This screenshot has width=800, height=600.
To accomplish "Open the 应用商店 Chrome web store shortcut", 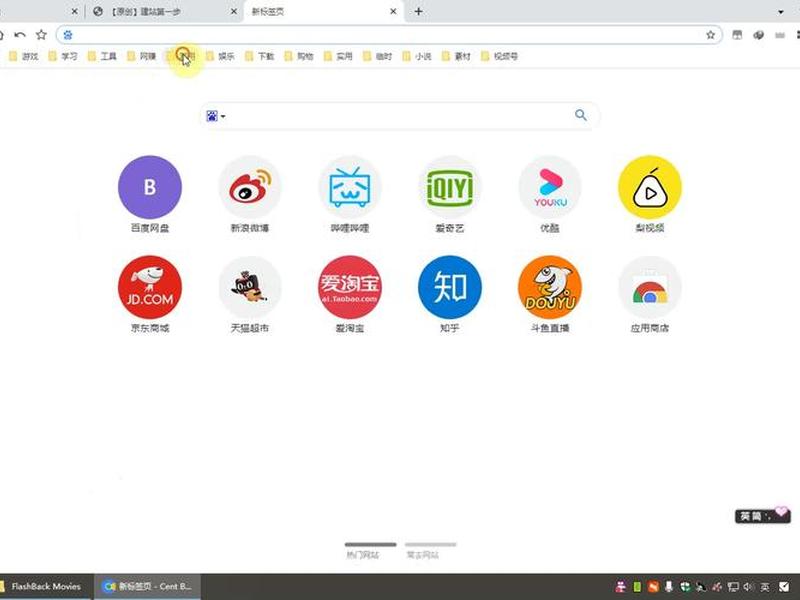I will [649, 294].
